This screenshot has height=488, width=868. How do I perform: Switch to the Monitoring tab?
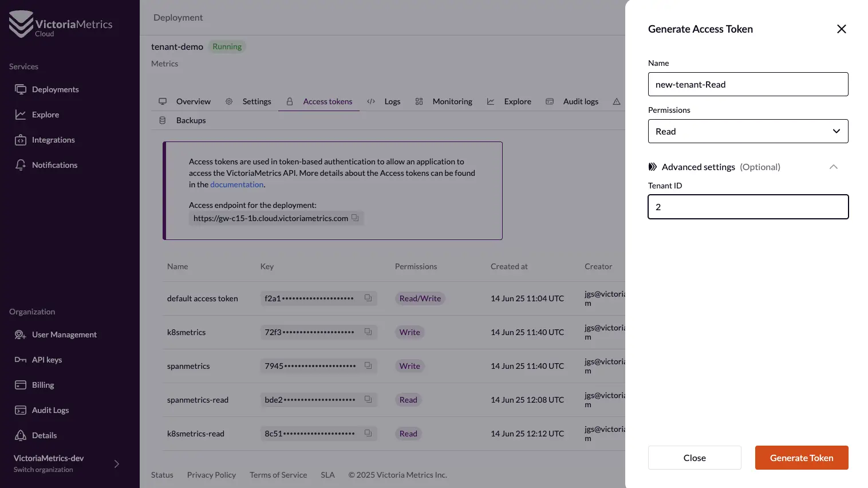(444, 101)
